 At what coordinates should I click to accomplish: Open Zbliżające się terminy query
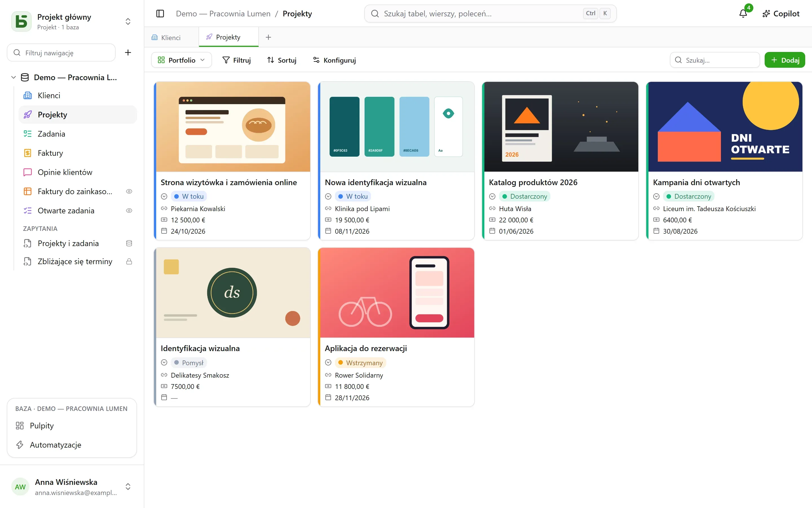point(75,261)
